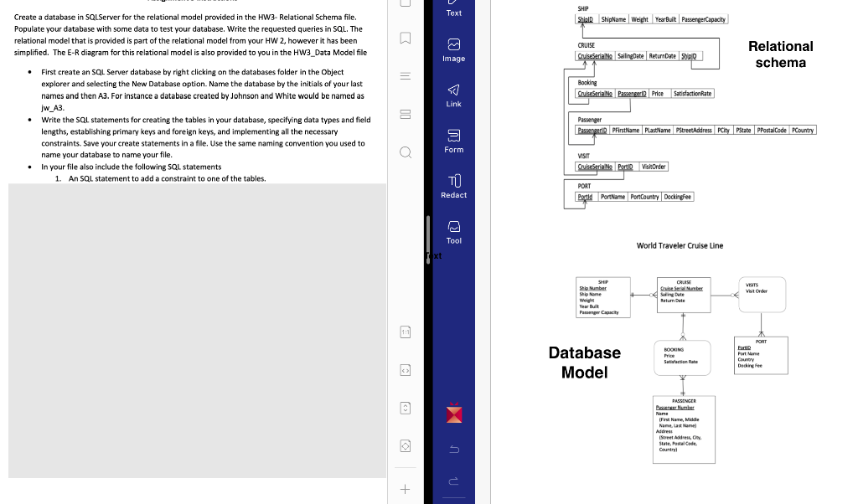Open the bookmarks panel icon
This screenshot has height=504, width=858.
(x=406, y=38)
